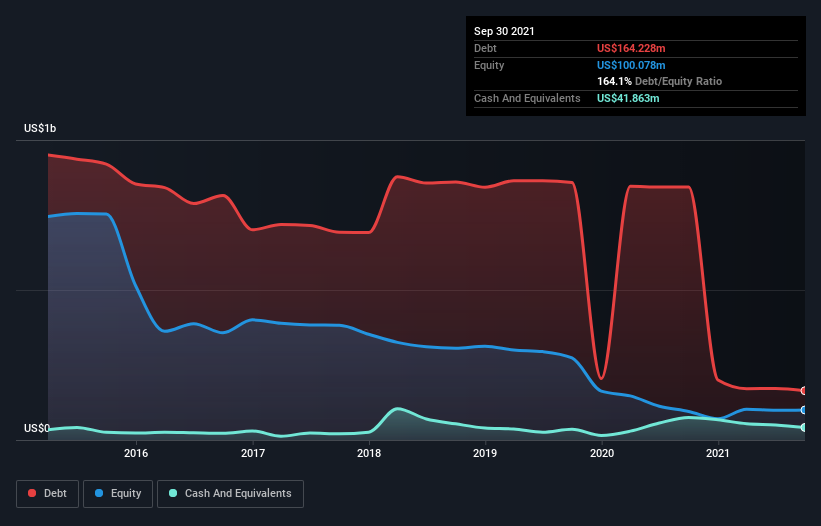Click the 2016 x-axis label

pos(136,453)
